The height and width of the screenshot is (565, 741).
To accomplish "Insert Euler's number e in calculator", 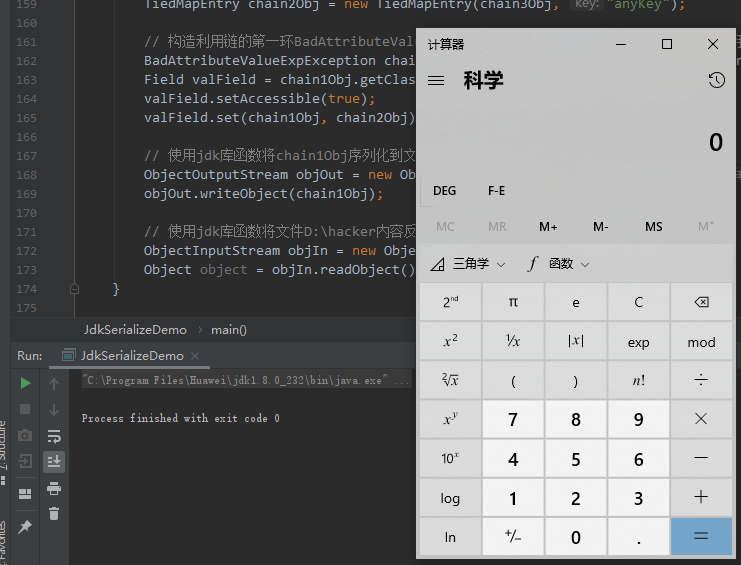I will click(x=576, y=302).
